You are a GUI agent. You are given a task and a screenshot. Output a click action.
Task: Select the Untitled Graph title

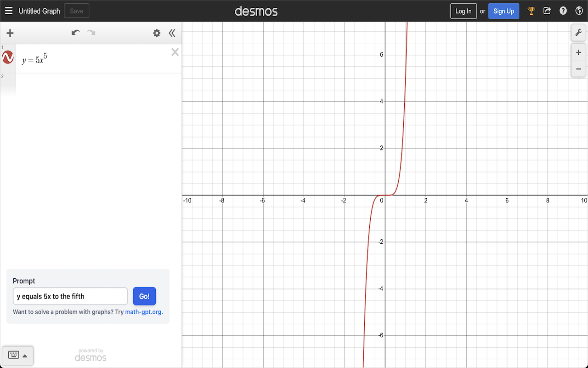tap(39, 11)
